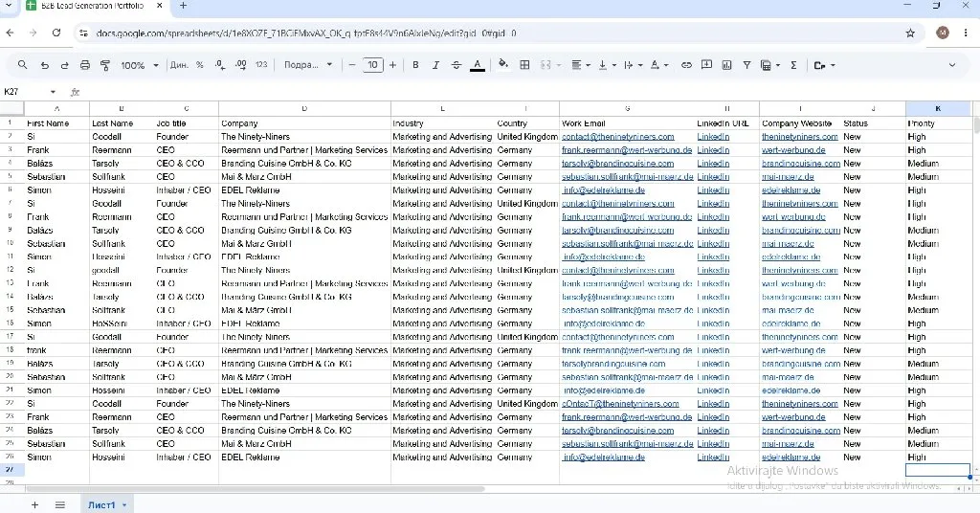Open the Functions sigma menu

tap(793, 65)
